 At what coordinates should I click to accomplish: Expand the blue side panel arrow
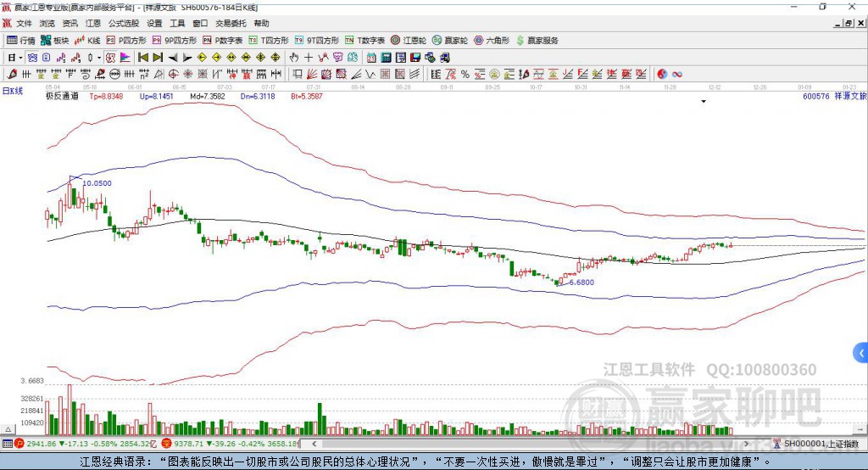tap(861, 353)
